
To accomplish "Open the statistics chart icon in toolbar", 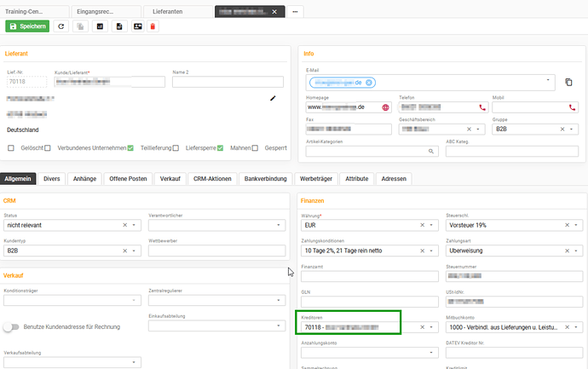I will pyautogui.click(x=100, y=26).
